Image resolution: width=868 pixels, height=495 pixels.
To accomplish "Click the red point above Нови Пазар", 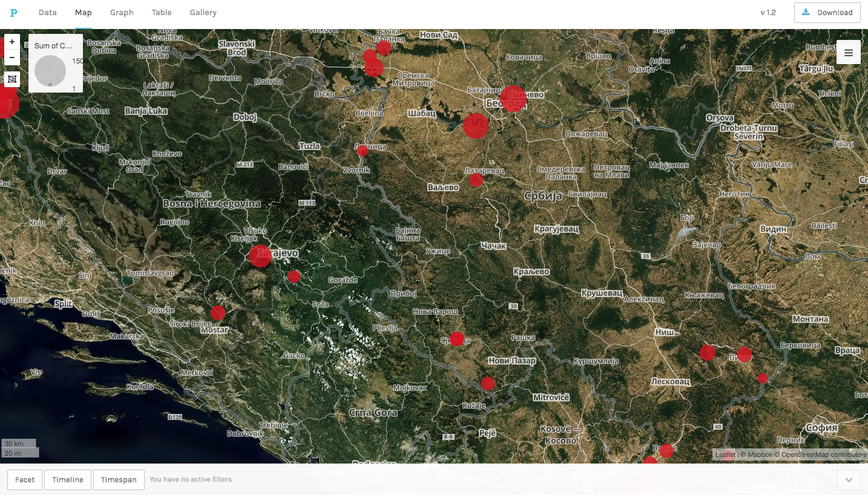I will [x=457, y=339].
